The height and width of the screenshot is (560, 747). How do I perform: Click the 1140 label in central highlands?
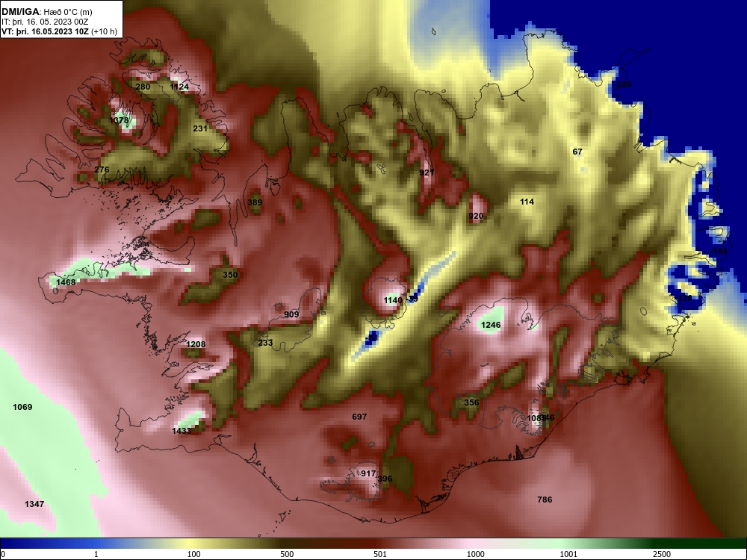tap(393, 300)
